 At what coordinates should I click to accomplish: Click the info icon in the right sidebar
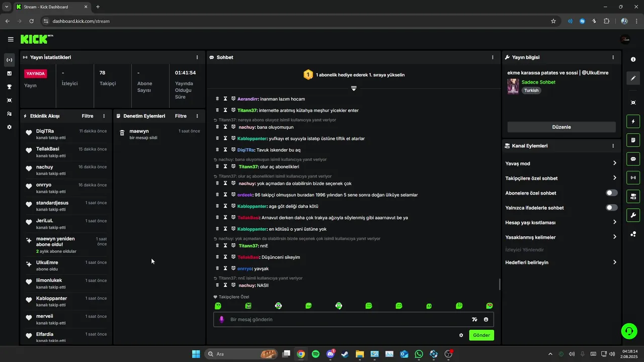pyautogui.click(x=633, y=59)
